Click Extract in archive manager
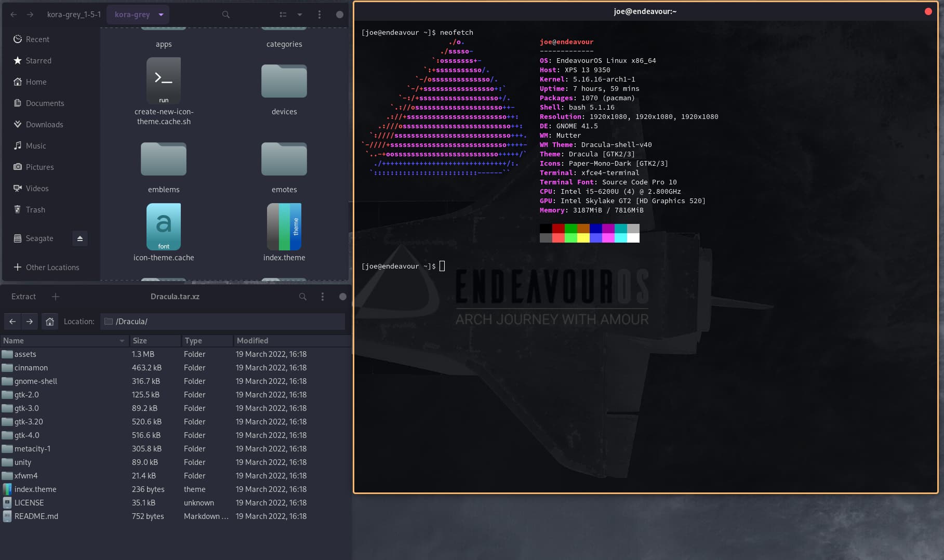This screenshot has height=560, width=944. pos(24,297)
